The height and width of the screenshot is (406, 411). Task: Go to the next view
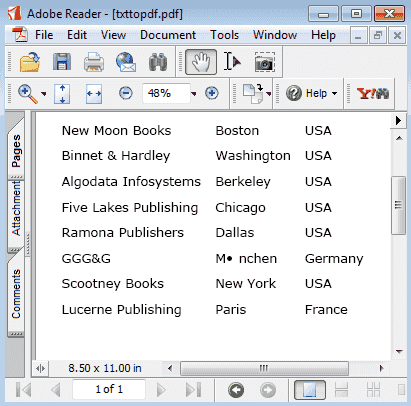point(268,390)
